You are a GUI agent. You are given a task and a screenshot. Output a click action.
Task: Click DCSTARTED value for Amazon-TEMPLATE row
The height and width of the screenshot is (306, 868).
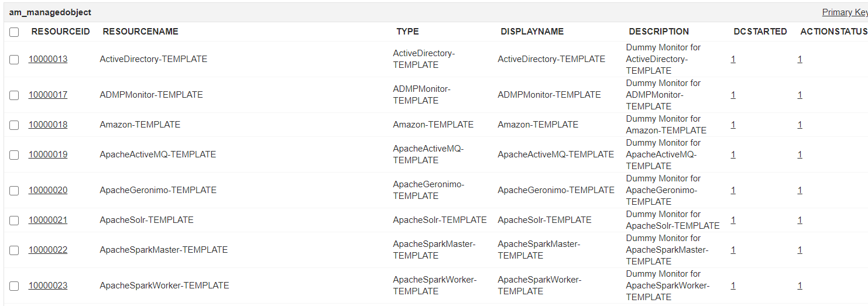(733, 125)
